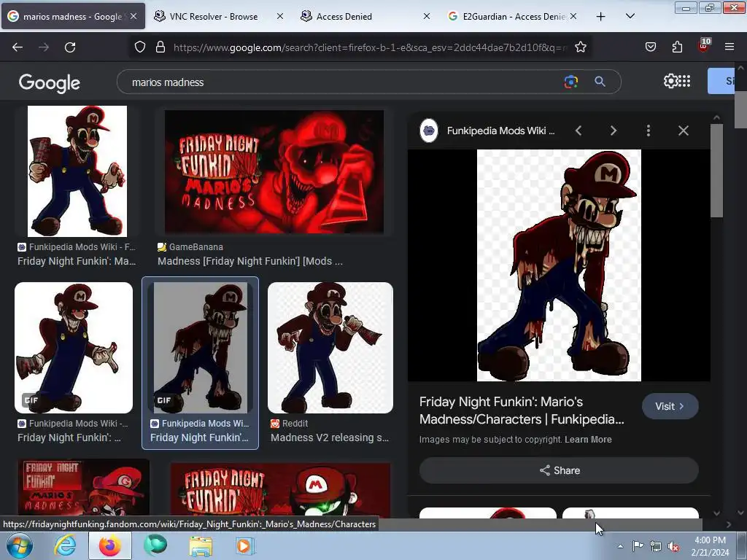Open preview panel three-dot options

pos(649,131)
